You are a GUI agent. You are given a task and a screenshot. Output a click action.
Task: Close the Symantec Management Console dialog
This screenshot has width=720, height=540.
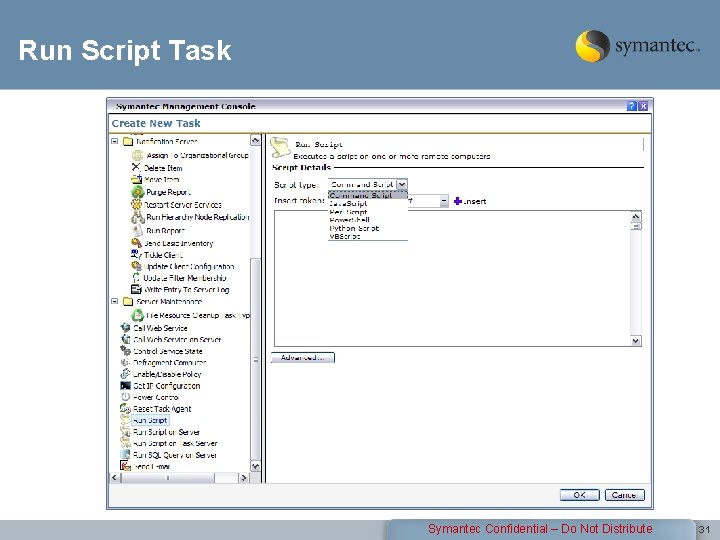[643, 106]
